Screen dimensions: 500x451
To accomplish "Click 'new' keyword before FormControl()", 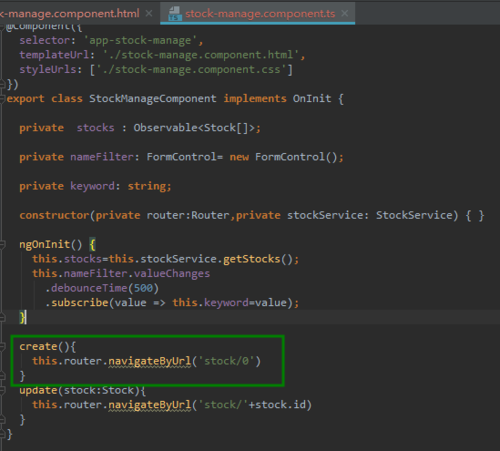I will click(239, 157).
